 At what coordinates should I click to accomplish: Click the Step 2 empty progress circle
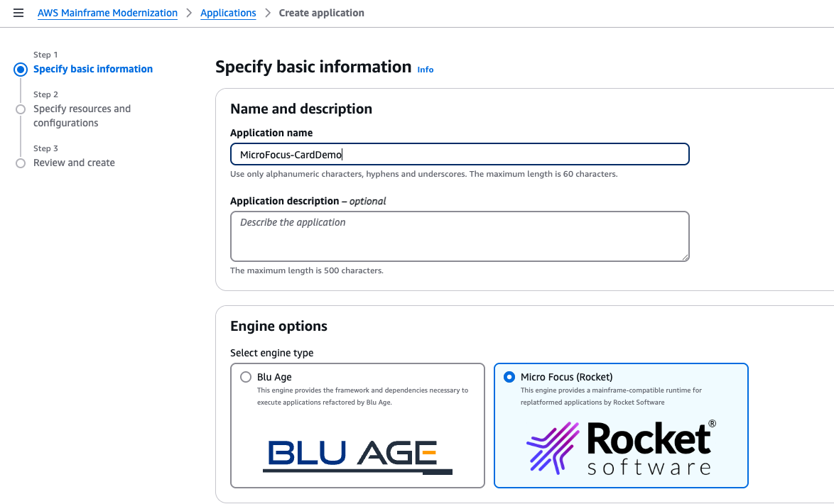[20, 109]
